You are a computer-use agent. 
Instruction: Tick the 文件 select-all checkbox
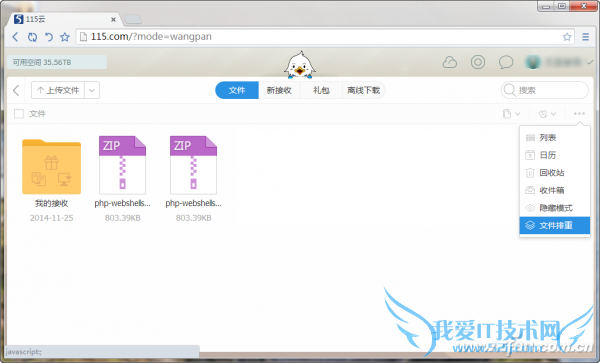[x=19, y=114]
